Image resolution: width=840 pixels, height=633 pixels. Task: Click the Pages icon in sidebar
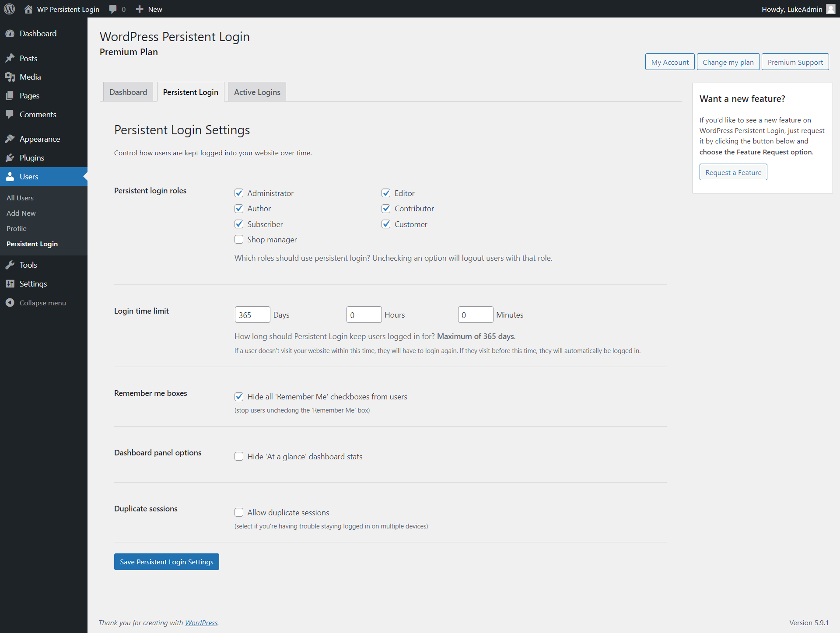[10, 96]
